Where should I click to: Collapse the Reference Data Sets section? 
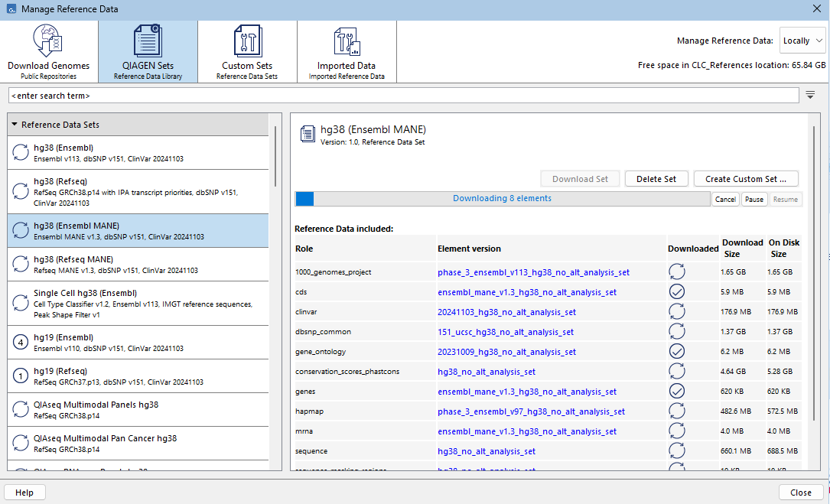tap(15, 125)
